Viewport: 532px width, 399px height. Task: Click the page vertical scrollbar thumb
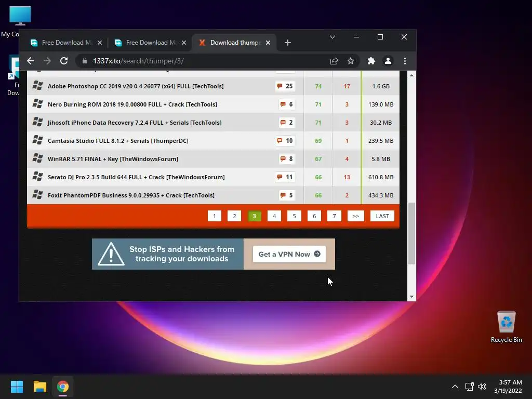[x=411, y=233]
